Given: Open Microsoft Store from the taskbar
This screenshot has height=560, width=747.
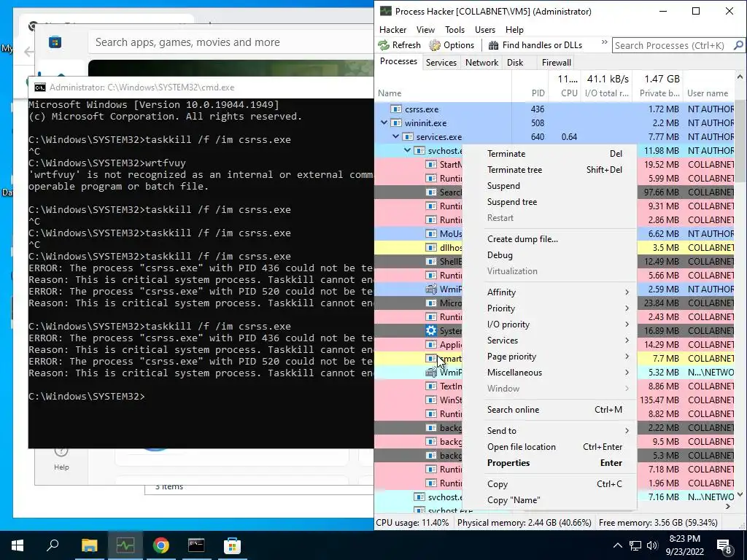Looking at the screenshot, I should pos(232,545).
